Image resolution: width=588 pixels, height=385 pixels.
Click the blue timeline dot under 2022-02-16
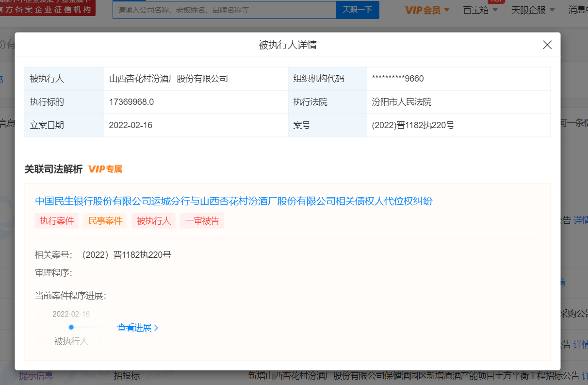tap(71, 327)
